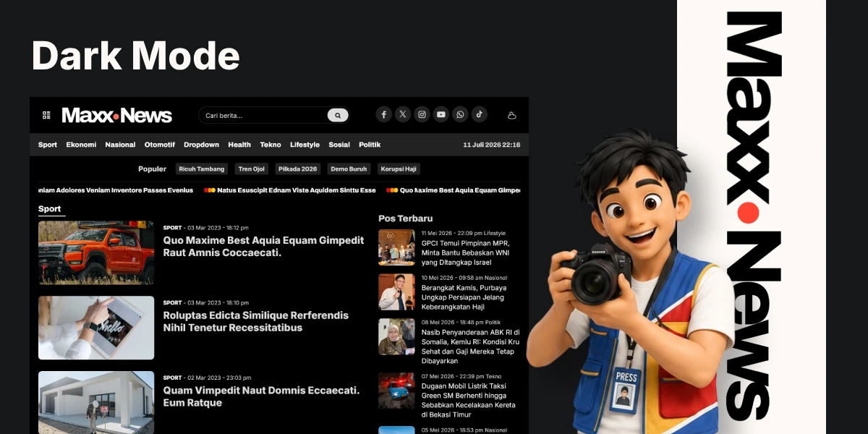Open article 'Quam Vimpedit Naut Domnis Eccaecati'
868x434 pixels.
[261, 396]
